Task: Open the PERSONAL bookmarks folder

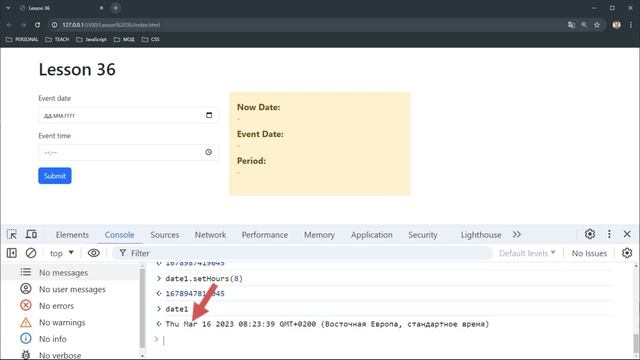Action: [x=22, y=40]
